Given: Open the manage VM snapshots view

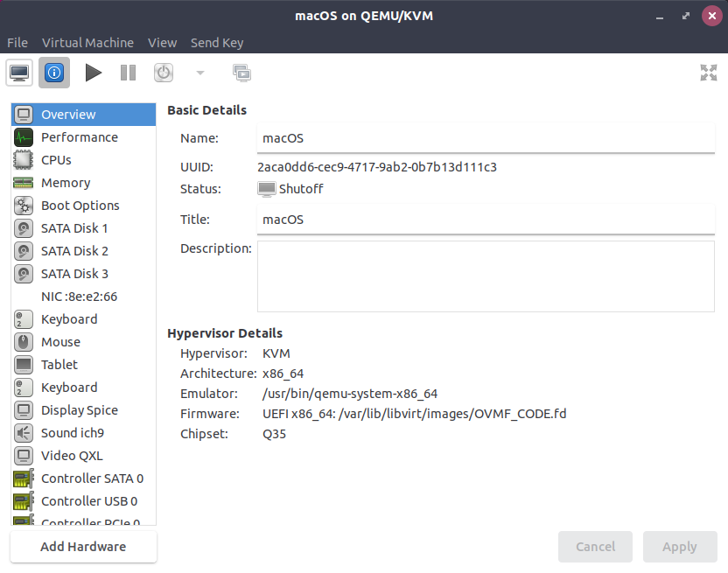Looking at the screenshot, I should click(241, 73).
